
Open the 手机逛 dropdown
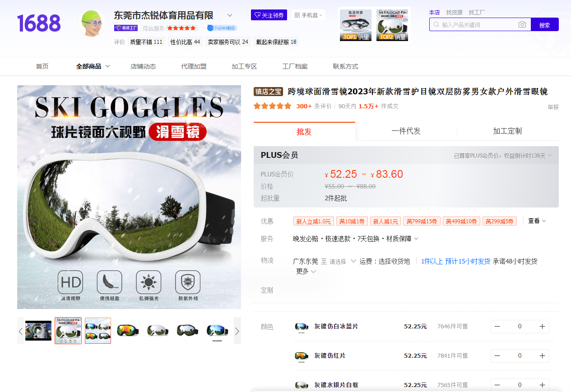click(308, 15)
